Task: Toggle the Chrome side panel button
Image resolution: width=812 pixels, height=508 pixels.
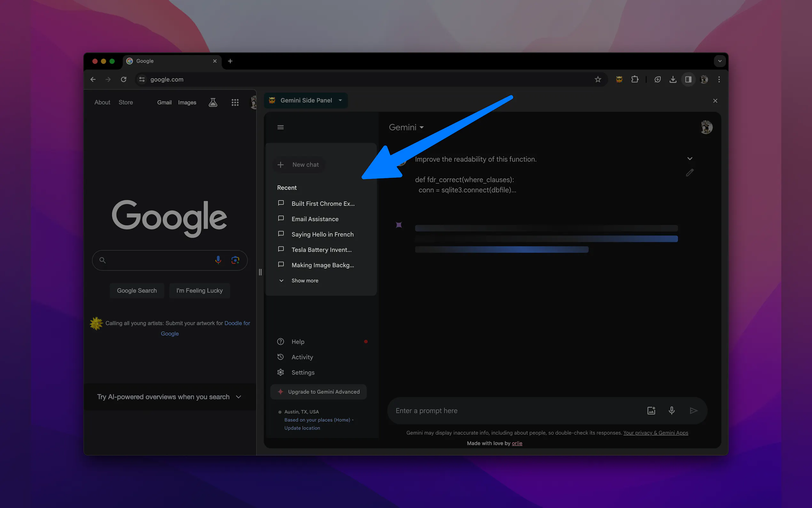Action: [688, 80]
